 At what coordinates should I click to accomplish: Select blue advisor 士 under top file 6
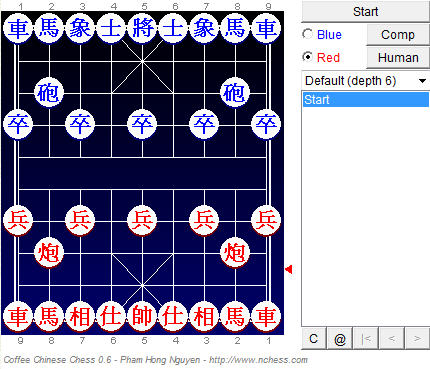(x=173, y=28)
